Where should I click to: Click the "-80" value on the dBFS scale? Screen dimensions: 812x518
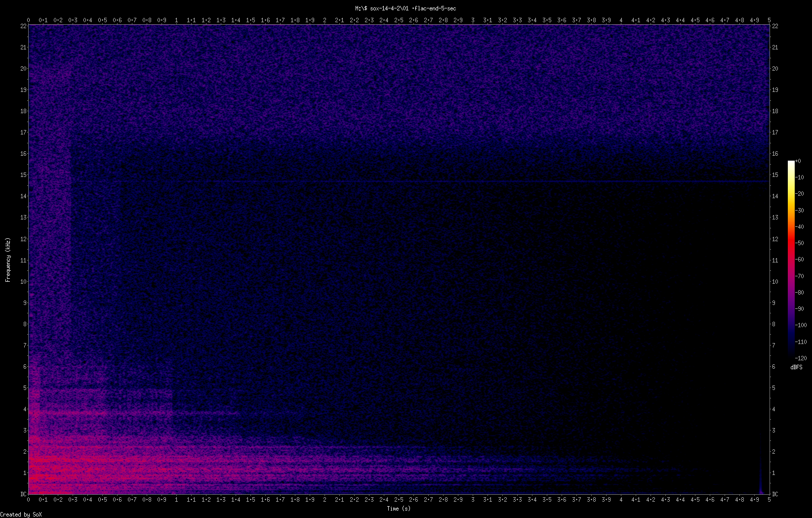[800, 293]
